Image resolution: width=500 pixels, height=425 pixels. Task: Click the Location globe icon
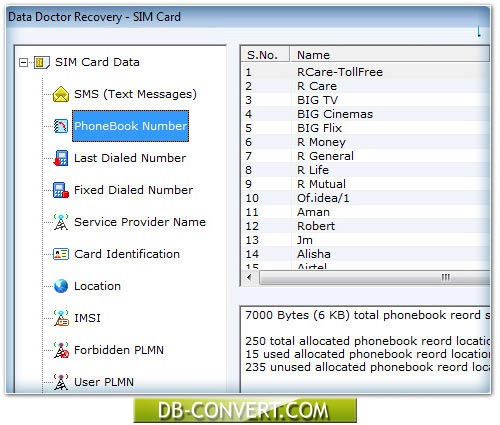[61, 286]
